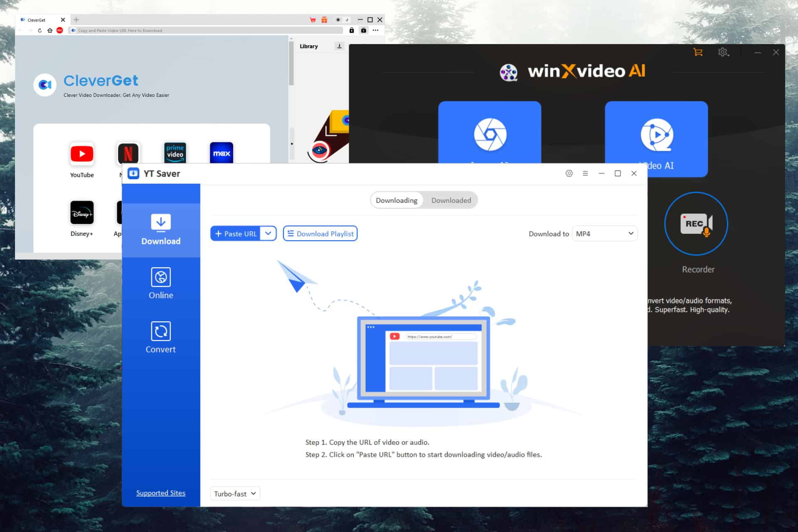
Task: Close the CleverGet tab
Action: [x=63, y=20]
